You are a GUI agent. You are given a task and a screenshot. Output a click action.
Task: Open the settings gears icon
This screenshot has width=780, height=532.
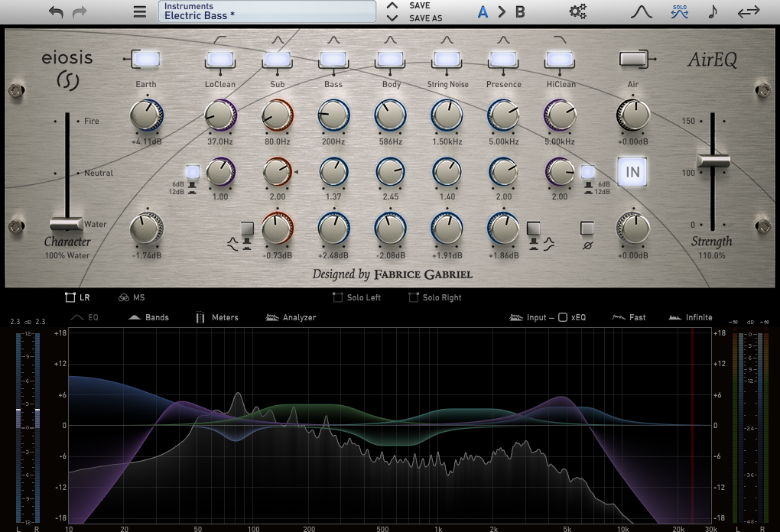(578, 11)
